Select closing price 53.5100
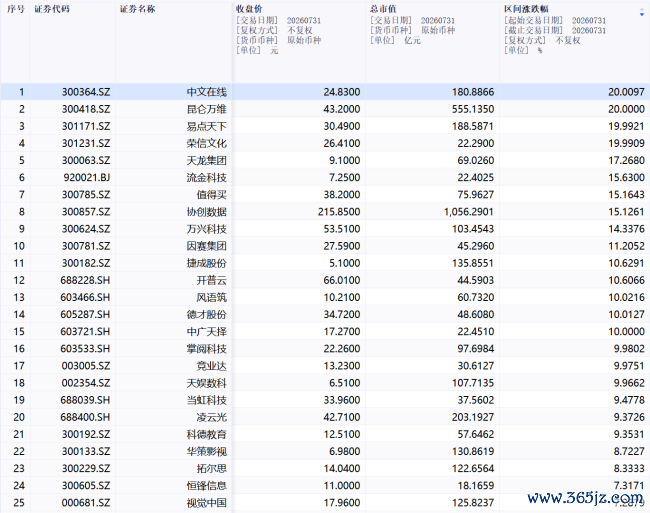This screenshot has width=650, height=513. pos(342,229)
